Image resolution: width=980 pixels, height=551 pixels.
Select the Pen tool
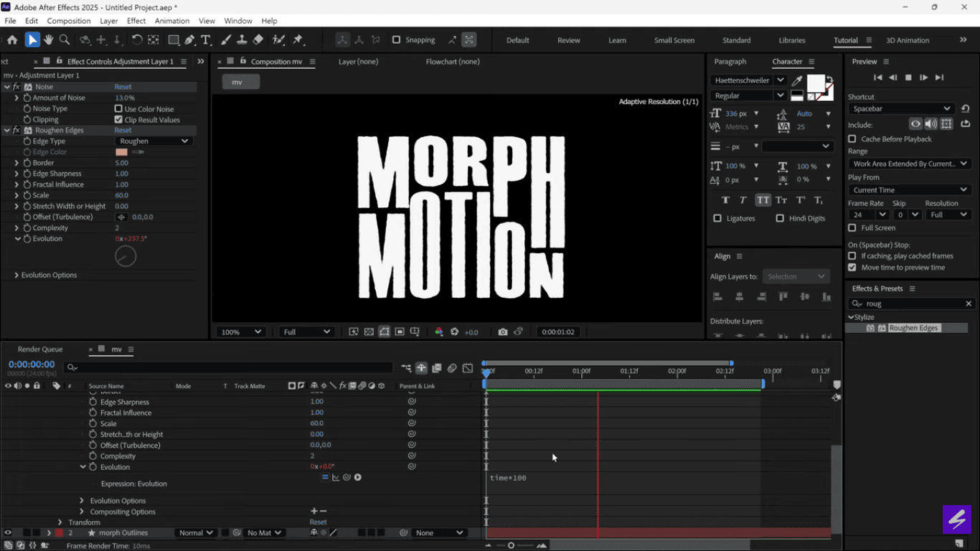pos(189,40)
